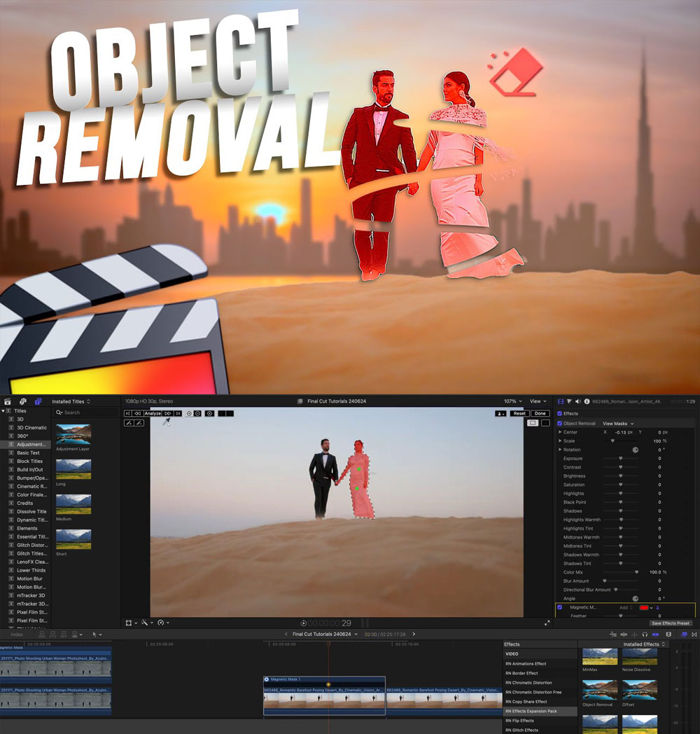
Task: Select the remove-point minus circle tool
Action: coord(197,413)
